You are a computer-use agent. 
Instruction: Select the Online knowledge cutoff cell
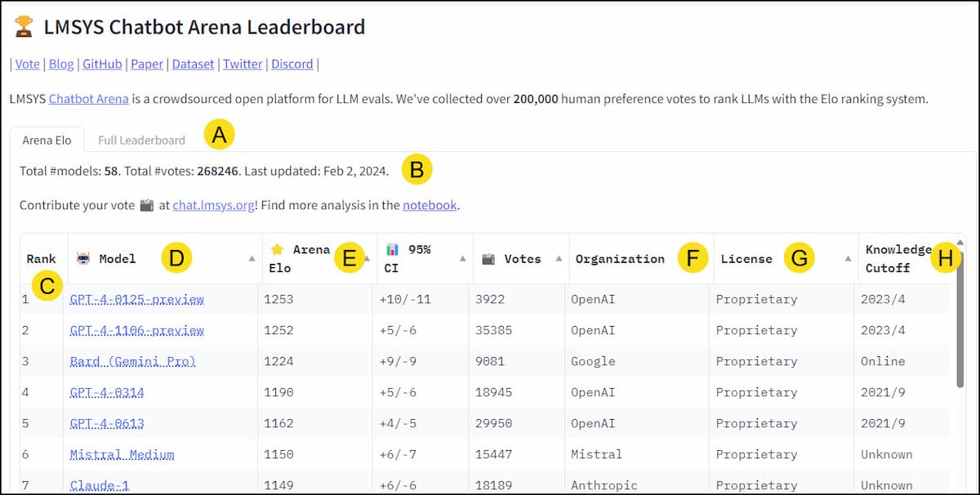click(x=883, y=361)
